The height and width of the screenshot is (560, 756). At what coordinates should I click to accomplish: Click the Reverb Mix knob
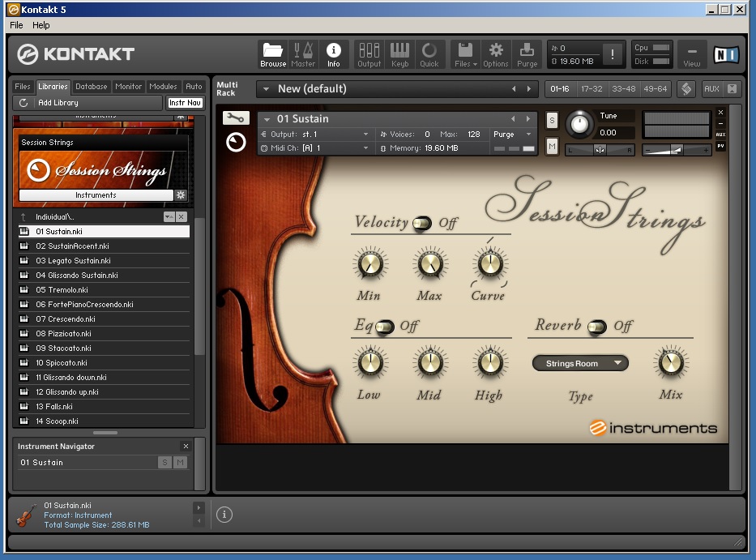click(x=670, y=363)
